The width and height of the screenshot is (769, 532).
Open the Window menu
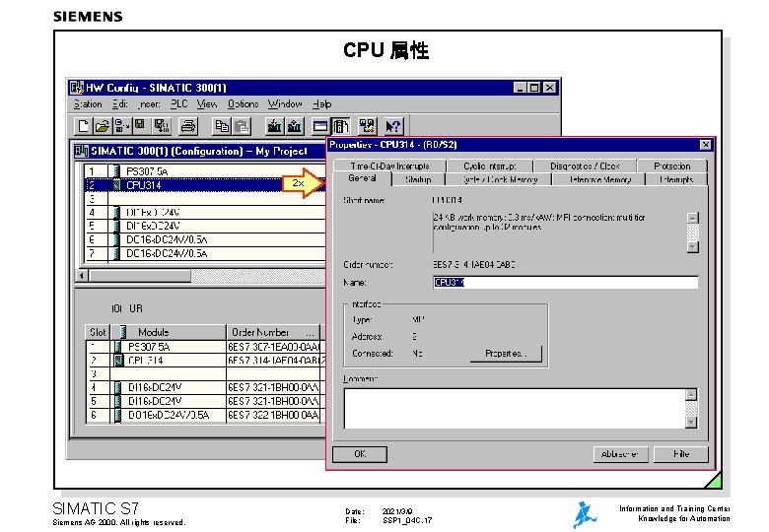[x=285, y=103]
